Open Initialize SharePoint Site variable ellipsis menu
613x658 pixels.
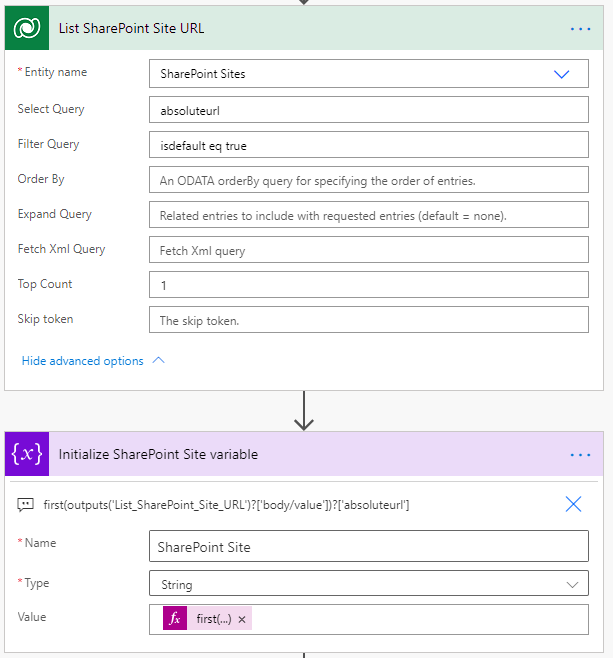(581, 455)
